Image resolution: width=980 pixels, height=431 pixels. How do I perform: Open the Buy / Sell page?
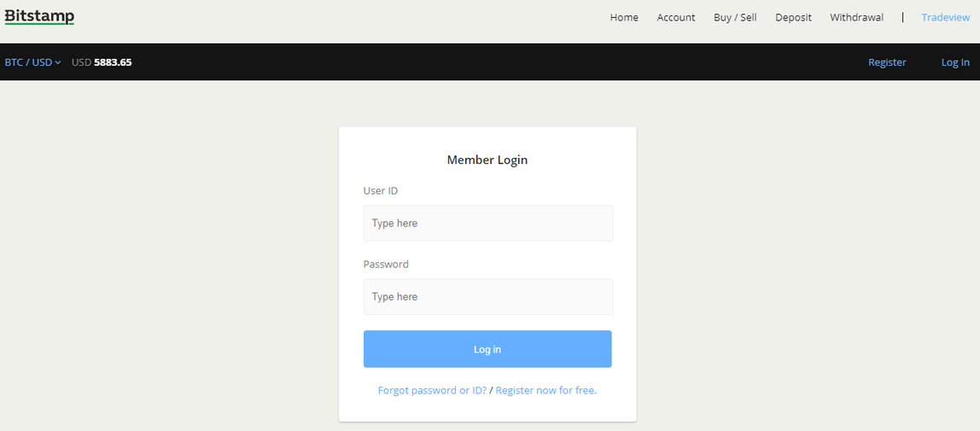[735, 17]
